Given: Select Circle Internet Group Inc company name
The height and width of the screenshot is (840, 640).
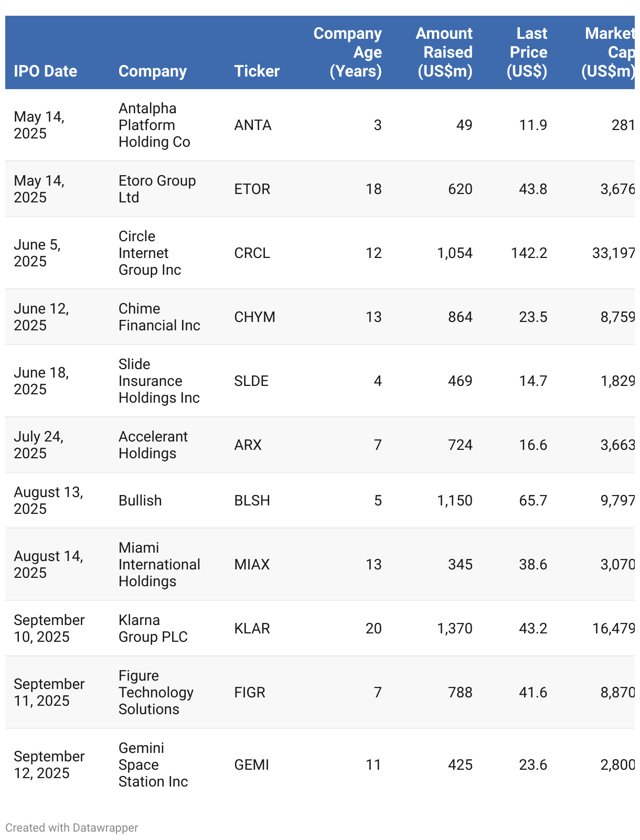Looking at the screenshot, I should tap(150, 253).
